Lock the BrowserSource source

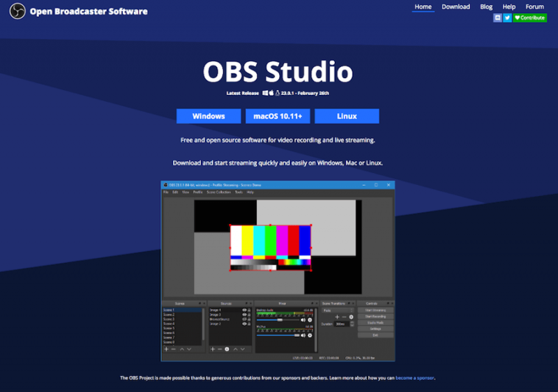[249, 319]
